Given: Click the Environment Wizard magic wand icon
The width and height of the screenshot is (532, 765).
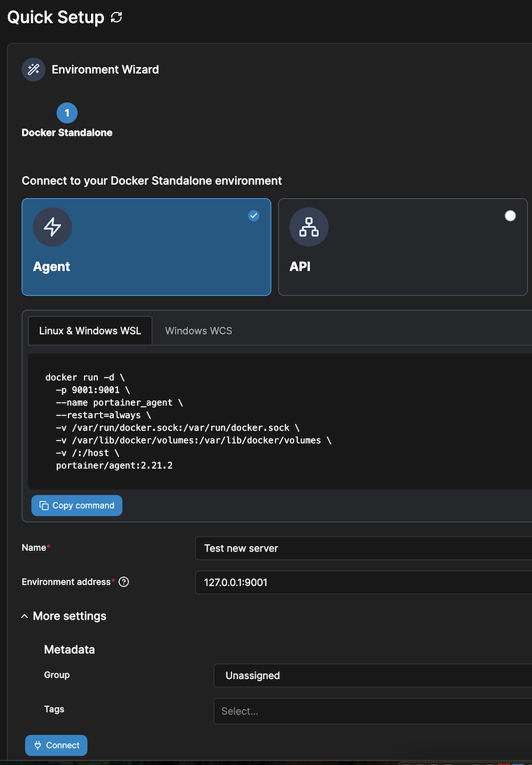Looking at the screenshot, I should pos(33,69).
